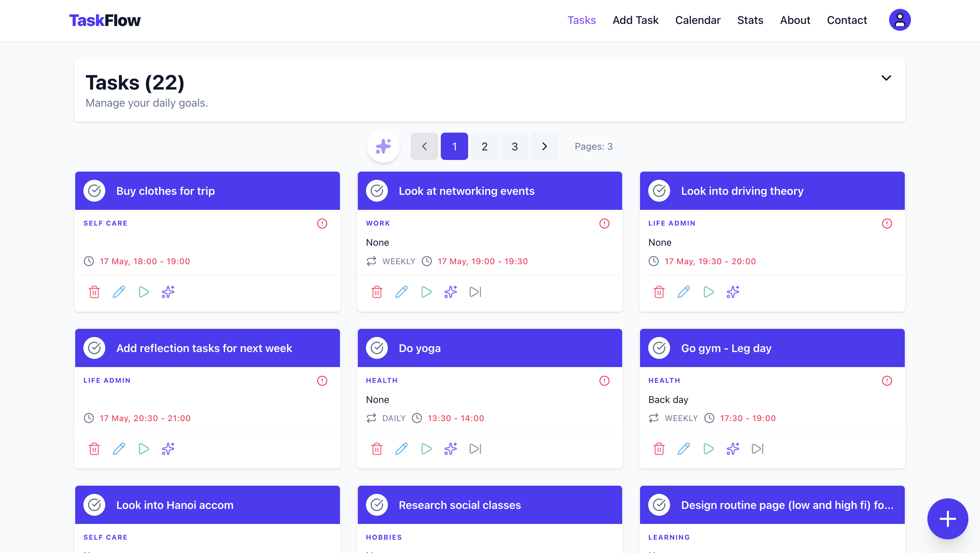Mark 'Go gym - Leg day' as complete

[659, 348]
